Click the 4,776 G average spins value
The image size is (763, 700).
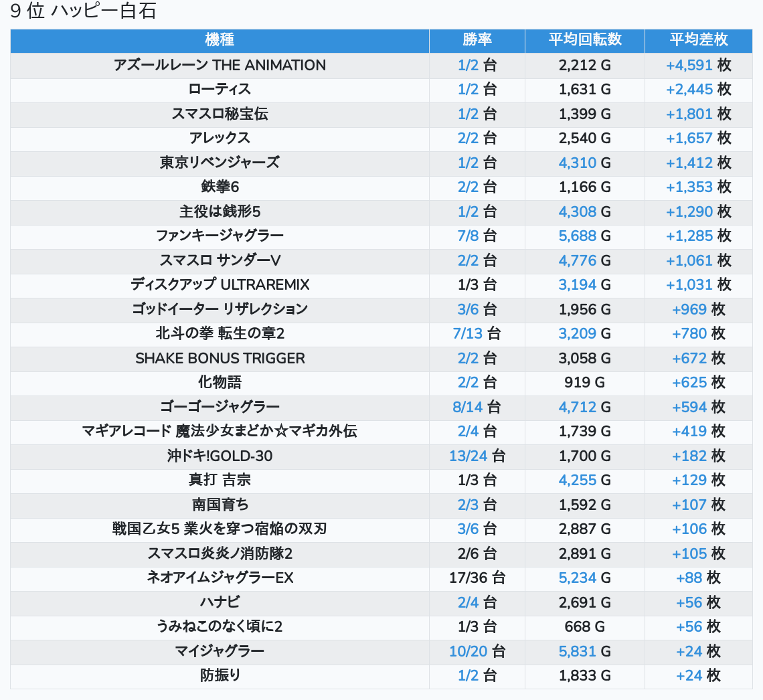pyautogui.click(x=585, y=260)
